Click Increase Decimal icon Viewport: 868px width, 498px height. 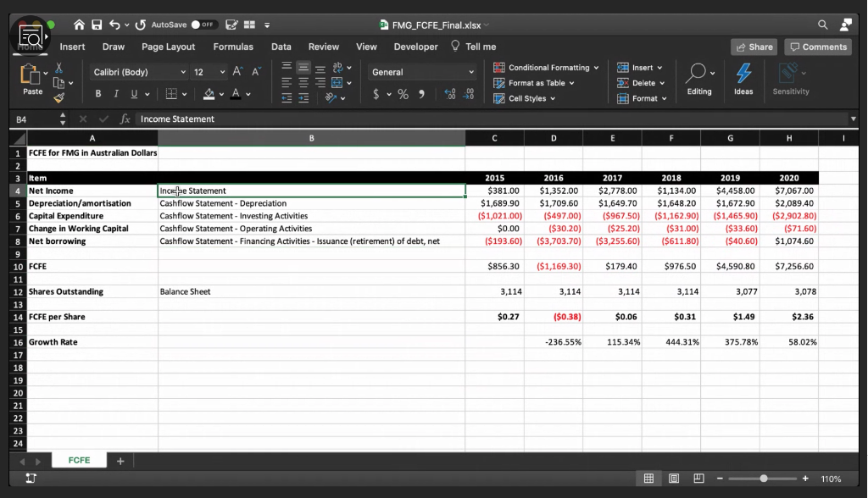(x=449, y=94)
